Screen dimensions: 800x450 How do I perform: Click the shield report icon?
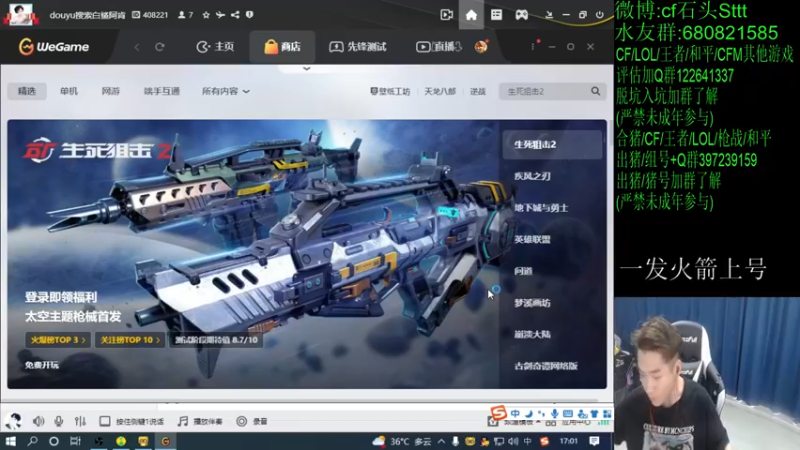(249, 15)
